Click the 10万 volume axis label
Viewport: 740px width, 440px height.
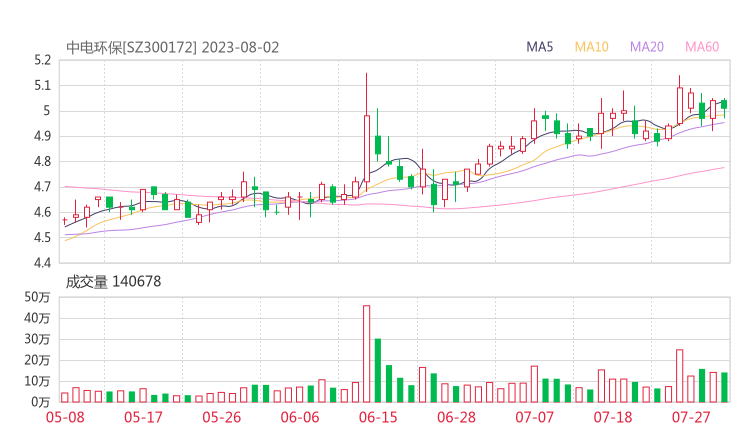tap(37, 381)
